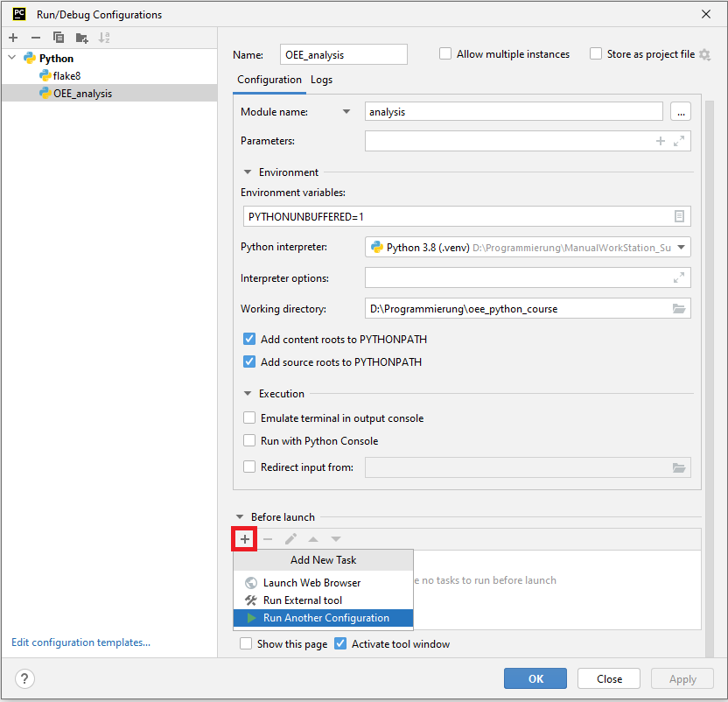Enable Allow multiple instances
Viewport: 728px width, 702px height.
click(x=446, y=53)
